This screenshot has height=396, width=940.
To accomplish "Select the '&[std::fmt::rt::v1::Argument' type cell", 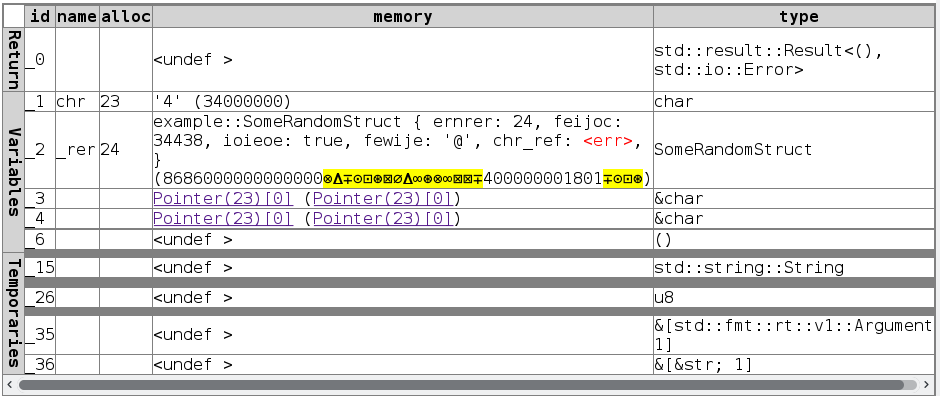I will point(794,335).
